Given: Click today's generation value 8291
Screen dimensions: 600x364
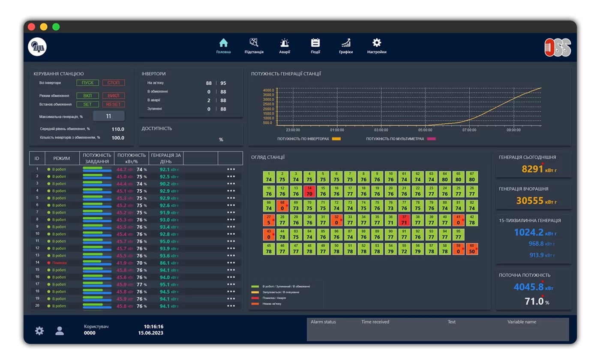Looking at the screenshot, I should coord(533,169).
